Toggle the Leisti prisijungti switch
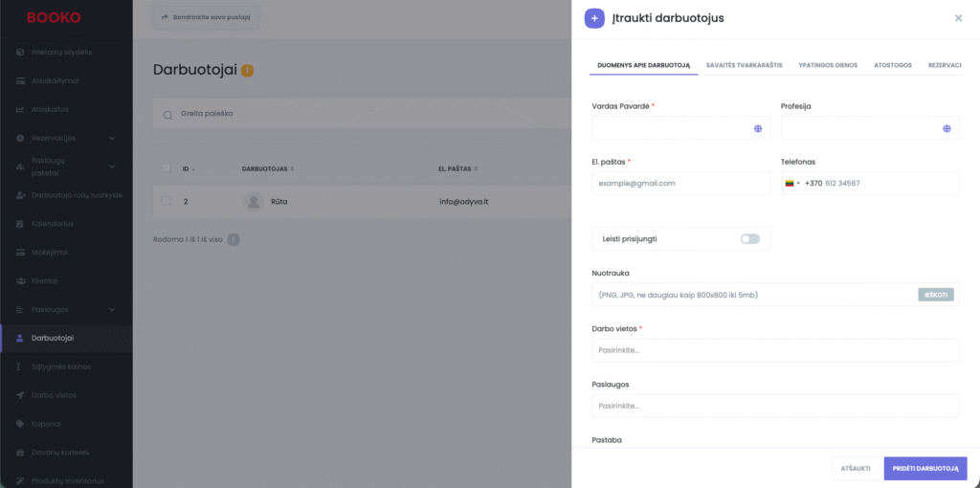 pos(749,238)
